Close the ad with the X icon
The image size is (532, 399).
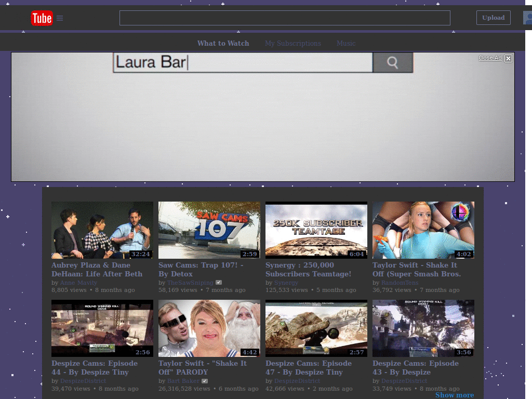[x=508, y=58]
